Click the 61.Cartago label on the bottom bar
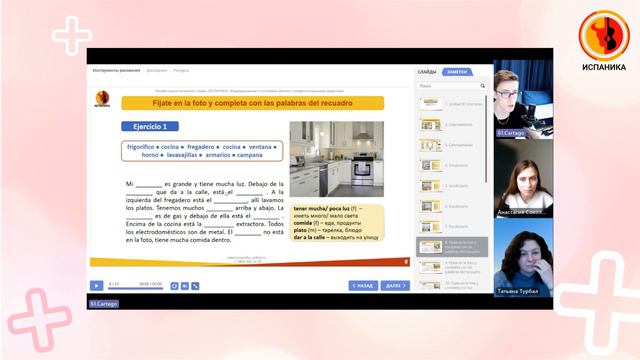This screenshot has height=360, width=640. 104,304
